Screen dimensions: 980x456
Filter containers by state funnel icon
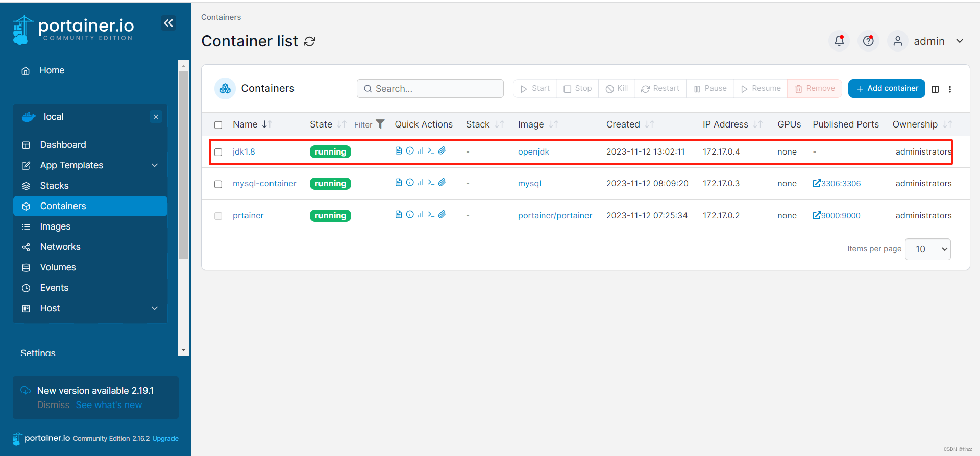point(380,124)
